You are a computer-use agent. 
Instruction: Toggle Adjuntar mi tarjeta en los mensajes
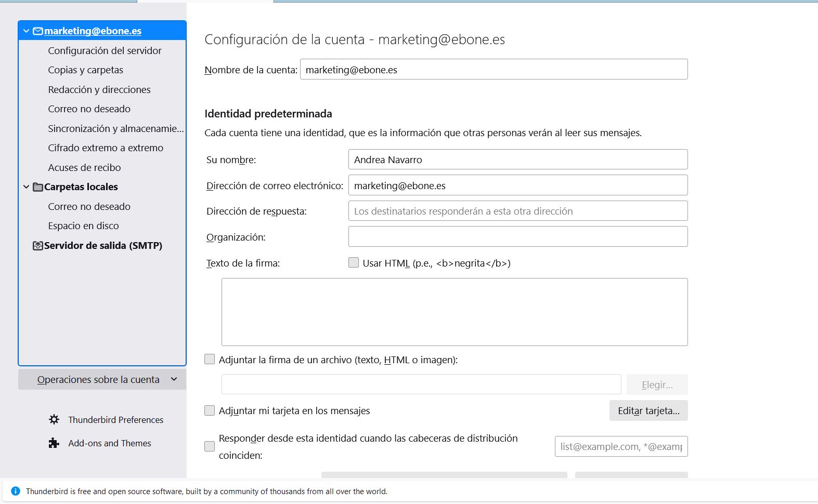[210, 410]
